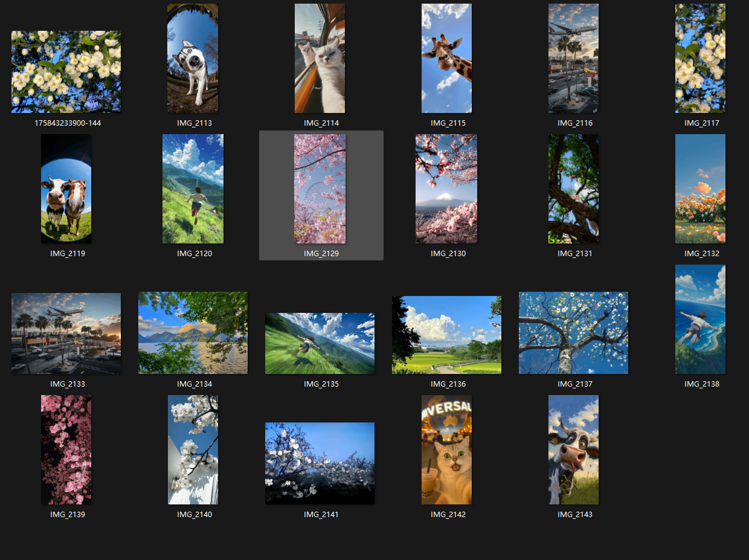Select the airplane over palms IMG_2116
Image resolution: width=749 pixels, height=560 pixels.
(573, 59)
